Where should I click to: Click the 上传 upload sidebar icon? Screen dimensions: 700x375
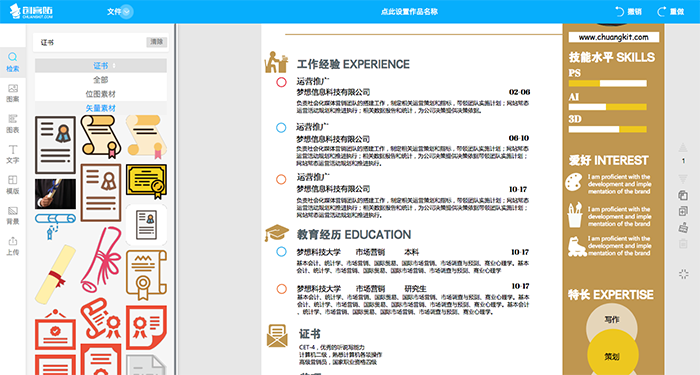point(12,246)
